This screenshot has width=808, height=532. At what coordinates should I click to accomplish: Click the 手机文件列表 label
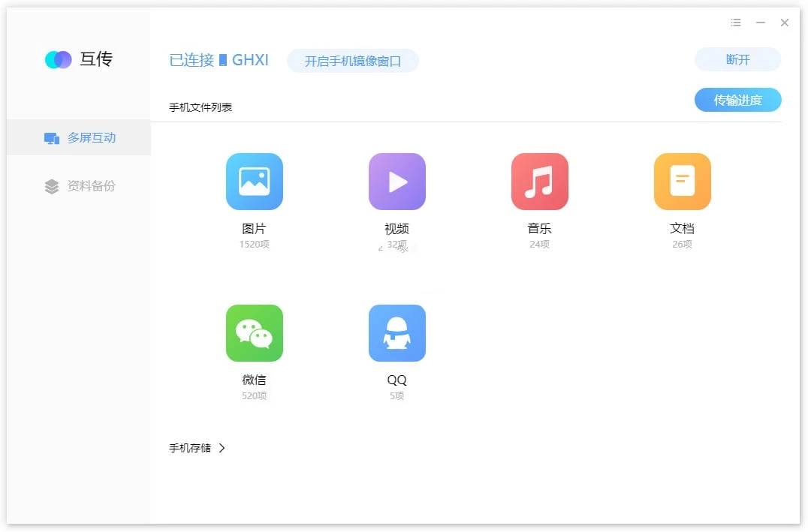[200, 107]
